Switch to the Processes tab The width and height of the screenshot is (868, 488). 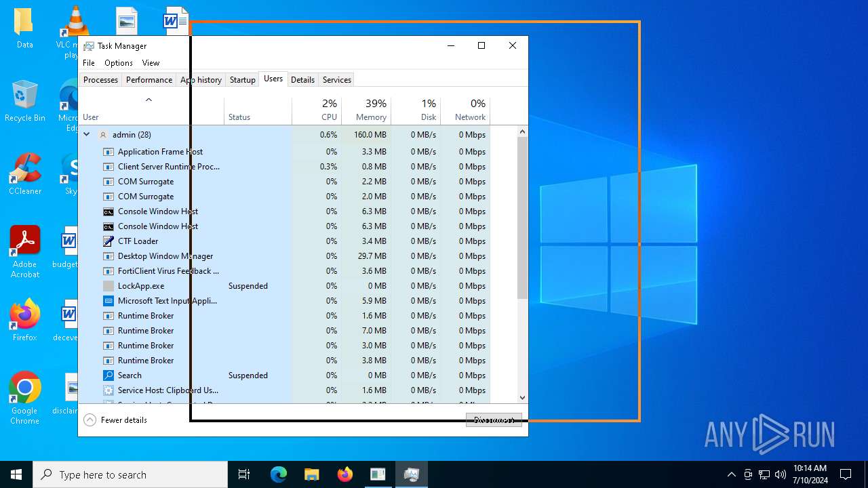100,80
